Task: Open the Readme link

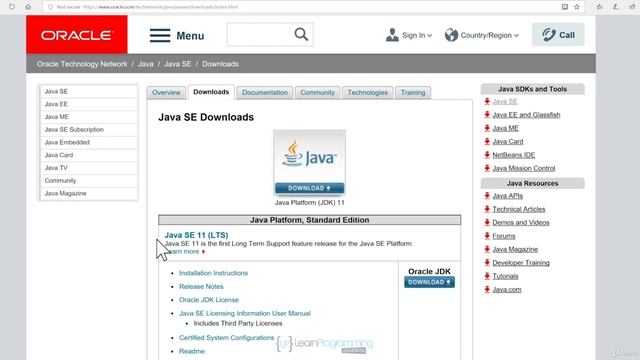Action: point(192,351)
